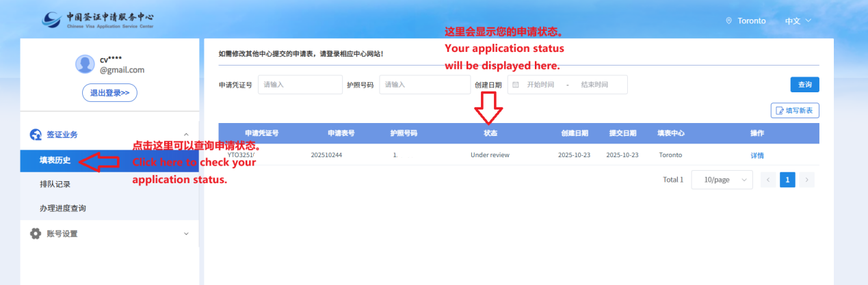Click the YTO3251 certificate number cell
Screen dimensions: 868x285
point(241,155)
